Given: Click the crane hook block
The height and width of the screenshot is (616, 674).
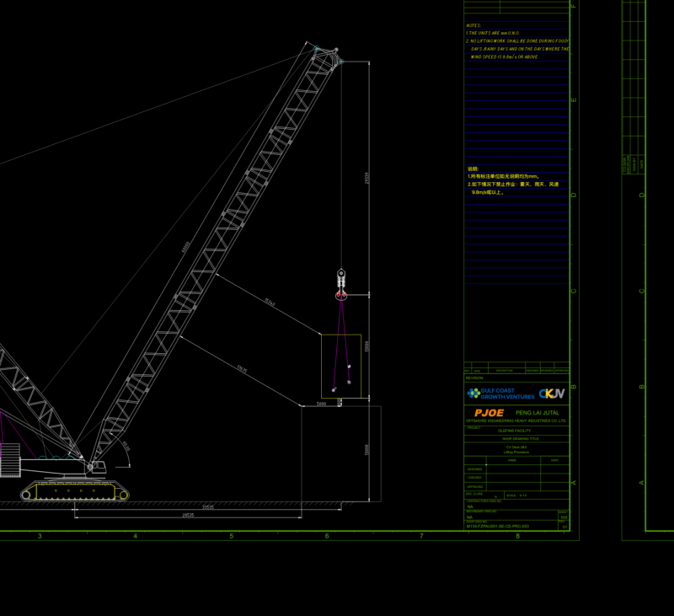Looking at the screenshot, I should tap(341, 284).
